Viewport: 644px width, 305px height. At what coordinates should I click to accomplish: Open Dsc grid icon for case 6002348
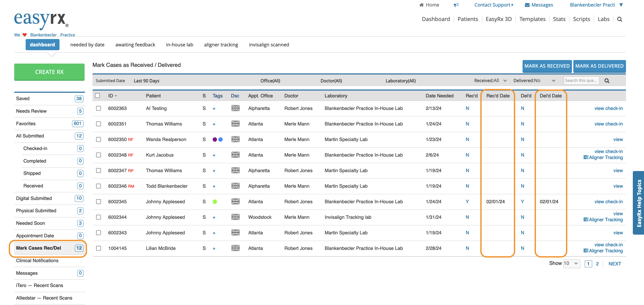coord(235,155)
